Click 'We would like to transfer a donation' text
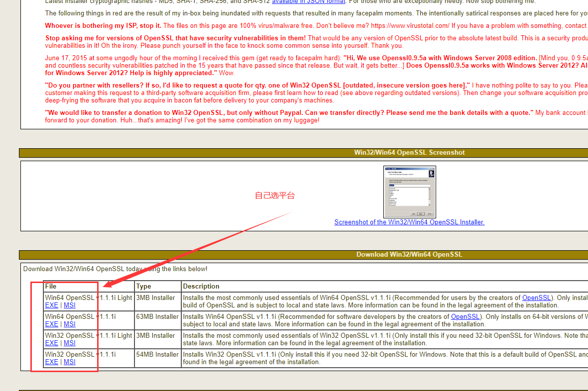The image size is (588, 391). (289, 113)
